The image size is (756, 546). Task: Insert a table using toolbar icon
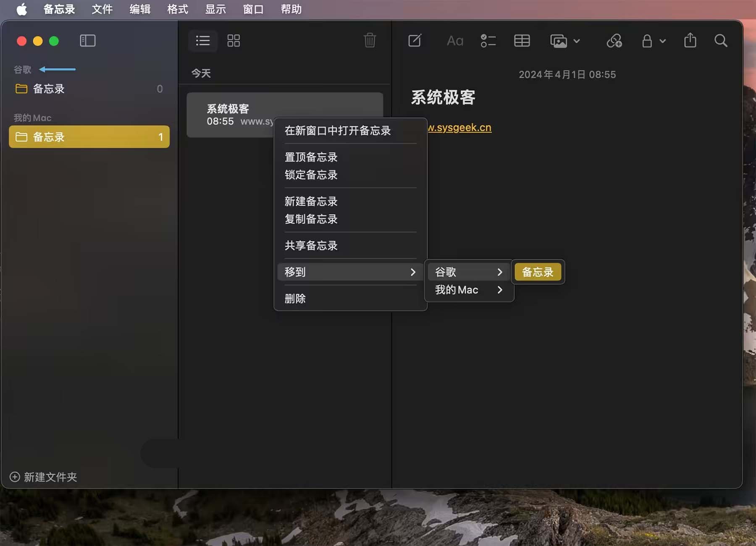pyautogui.click(x=522, y=41)
